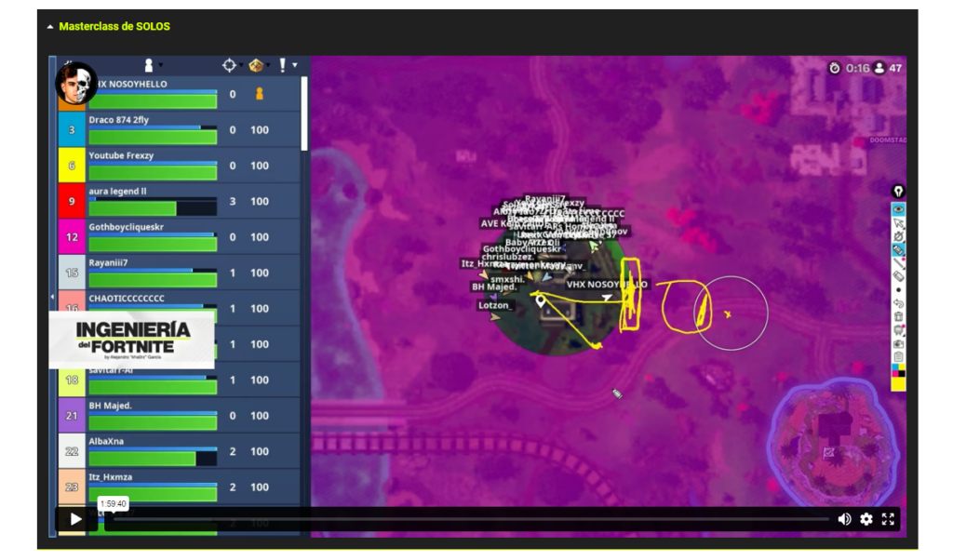Pick the black color swatch

click(x=902, y=374)
